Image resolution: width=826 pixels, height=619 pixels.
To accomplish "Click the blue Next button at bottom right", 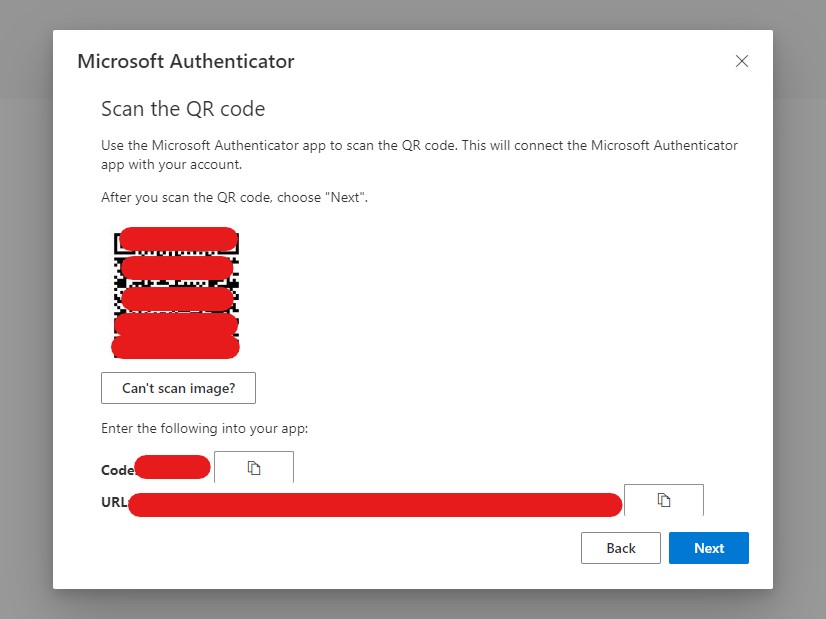I will [x=709, y=548].
